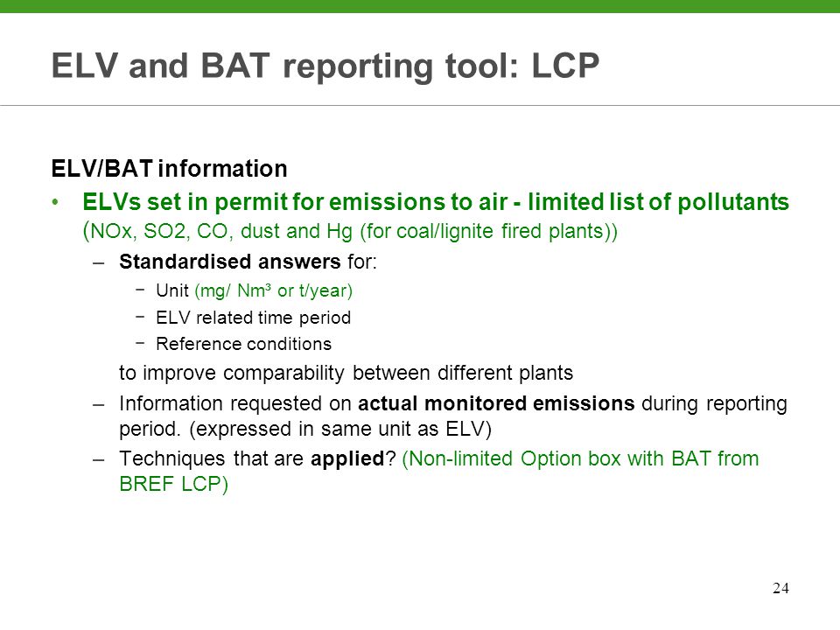The height and width of the screenshot is (630, 840).
Task: Click the slide page number 24
Action: point(780,588)
